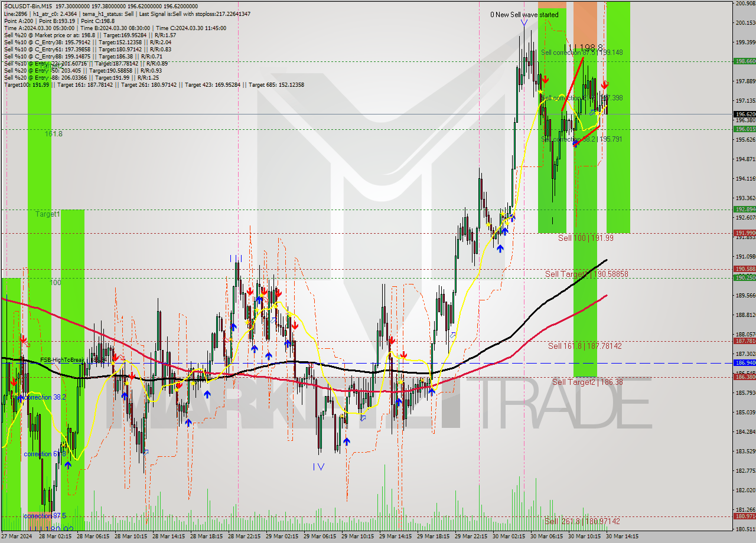Click the green 'Target1' label
Image resolution: width=756 pixels, height=543 pixels.
(47, 214)
